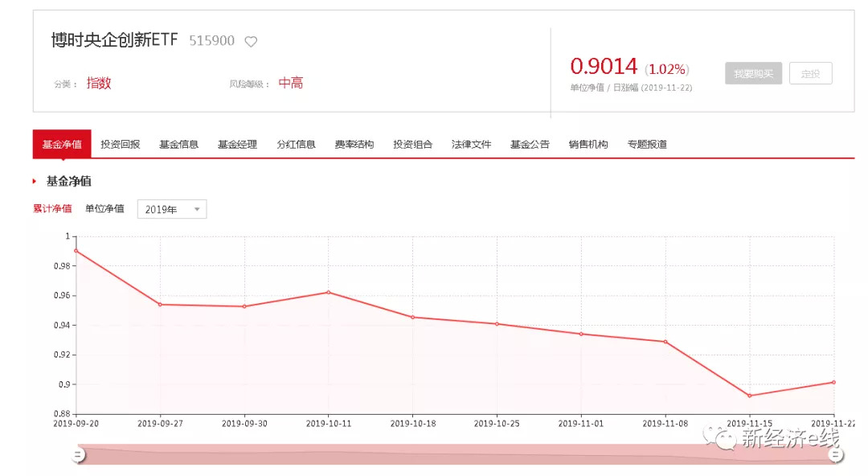This screenshot has height=476, width=868.
Task: Click the daily change 1.02%
Action: point(667,69)
